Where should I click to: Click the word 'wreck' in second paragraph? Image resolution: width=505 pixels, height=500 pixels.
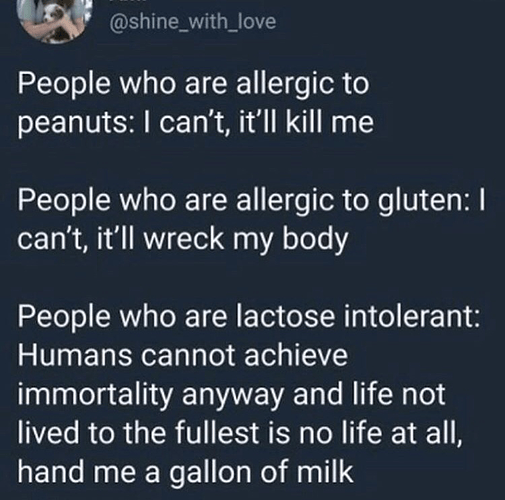point(183,239)
